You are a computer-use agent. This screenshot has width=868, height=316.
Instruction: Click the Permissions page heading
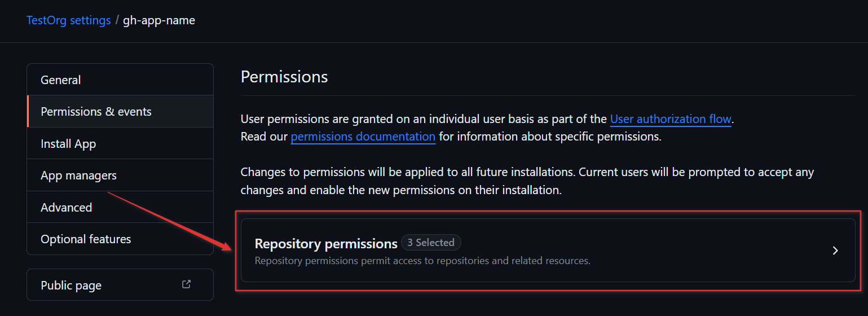pos(284,77)
